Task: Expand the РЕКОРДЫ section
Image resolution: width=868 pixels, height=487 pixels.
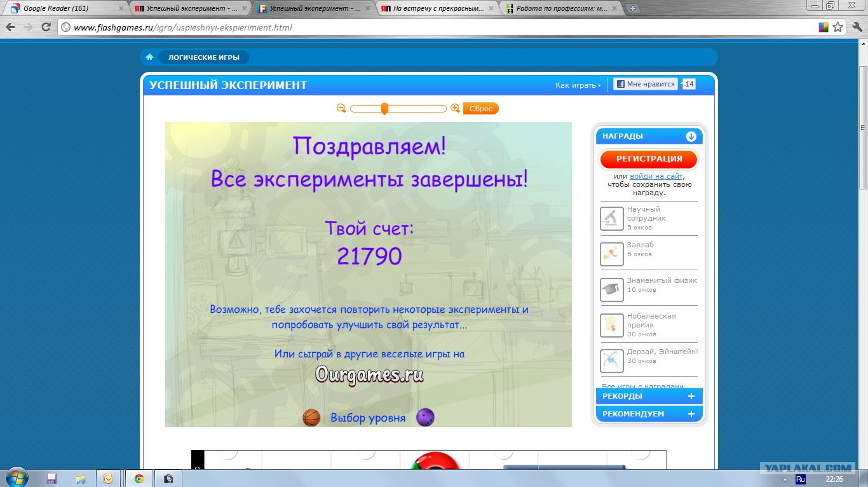Action: (691, 396)
